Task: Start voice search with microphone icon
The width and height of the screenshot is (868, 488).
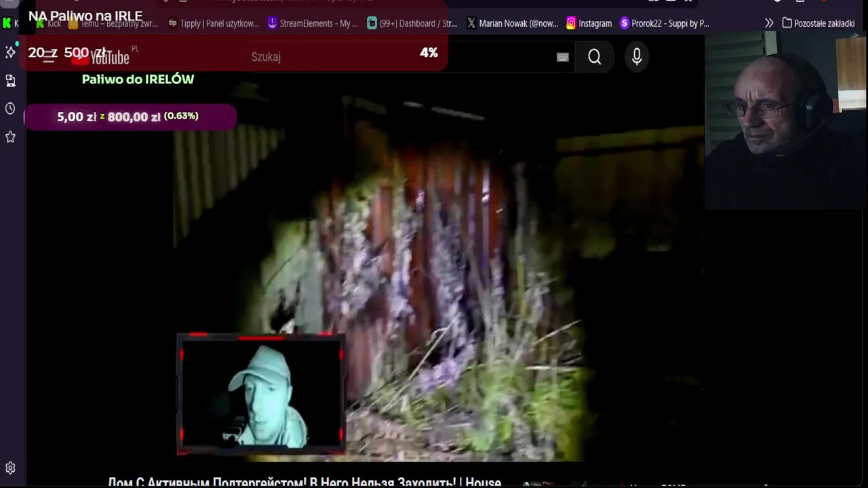Action: (637, 58)
